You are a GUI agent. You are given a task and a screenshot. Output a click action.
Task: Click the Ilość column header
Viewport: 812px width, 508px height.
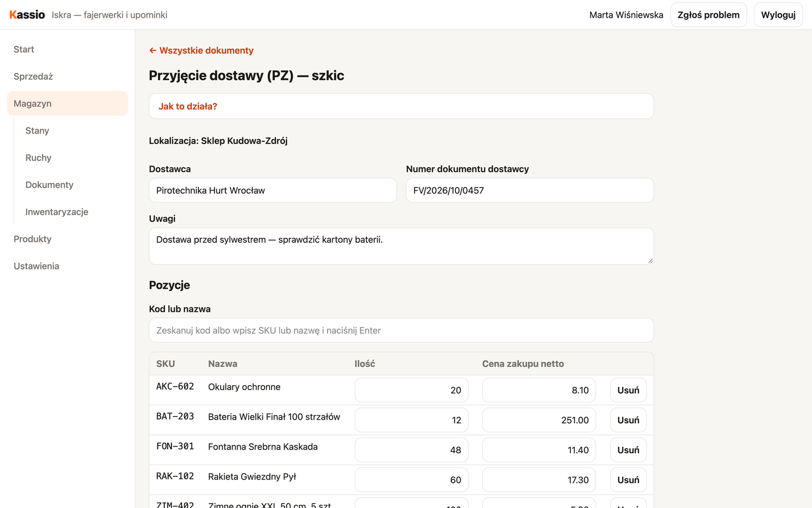[365, 364]
